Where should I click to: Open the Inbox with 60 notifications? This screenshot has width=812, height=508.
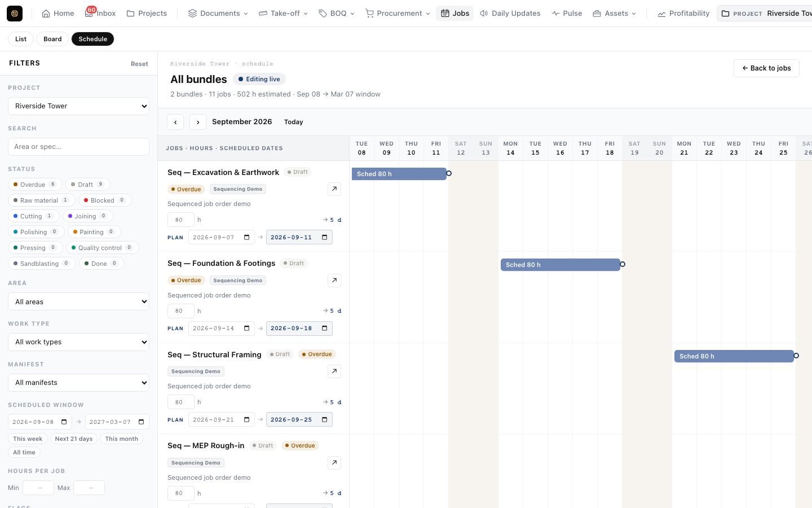click(x=100, y=14)
